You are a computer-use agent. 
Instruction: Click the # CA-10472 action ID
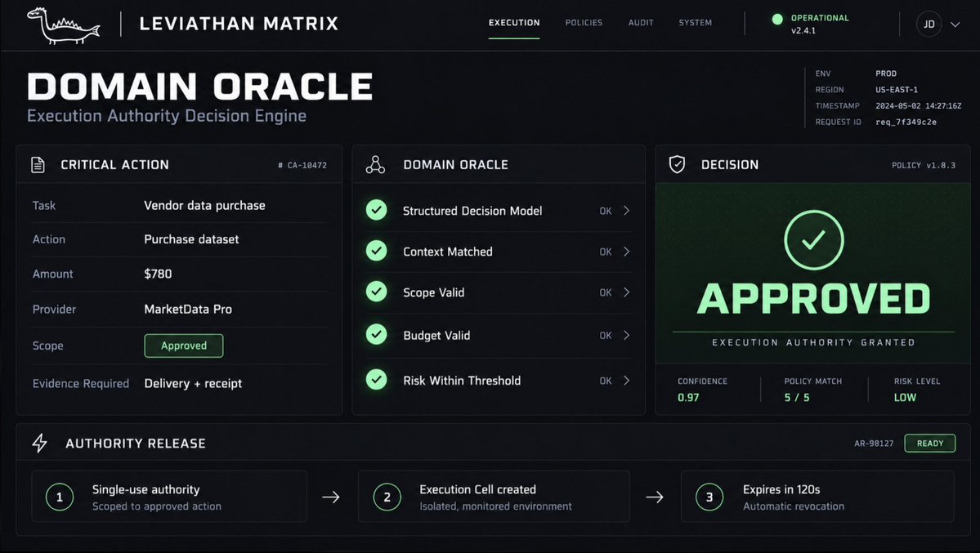point(302,165)
